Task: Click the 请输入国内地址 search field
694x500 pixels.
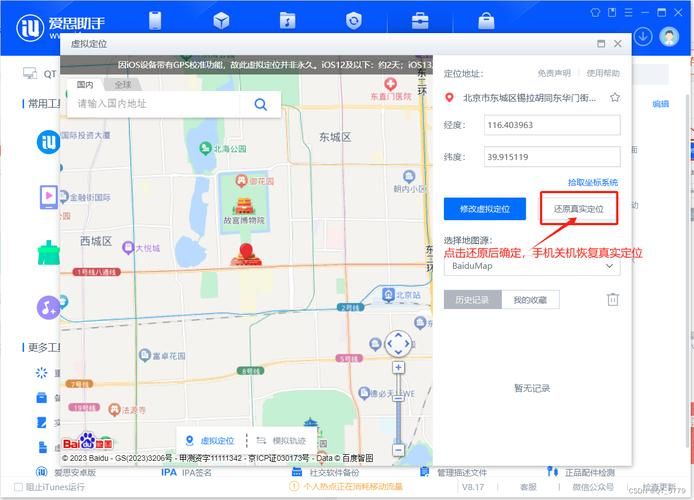Action: (x=154, y=104)
